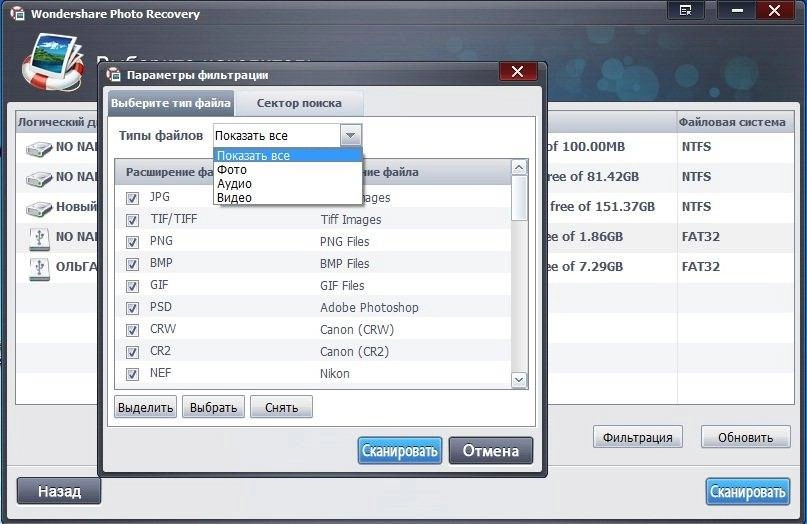Click the Логический диск column header
Image resolution: width=807 pixels, height=524 pixels.
(x=57, y=123)
